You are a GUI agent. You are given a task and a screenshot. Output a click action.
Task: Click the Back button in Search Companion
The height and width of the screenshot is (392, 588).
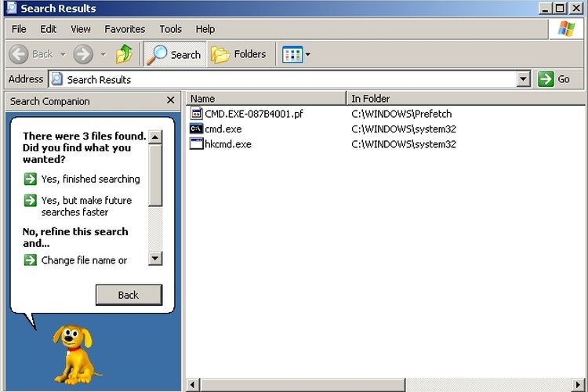tap(129, 295)
